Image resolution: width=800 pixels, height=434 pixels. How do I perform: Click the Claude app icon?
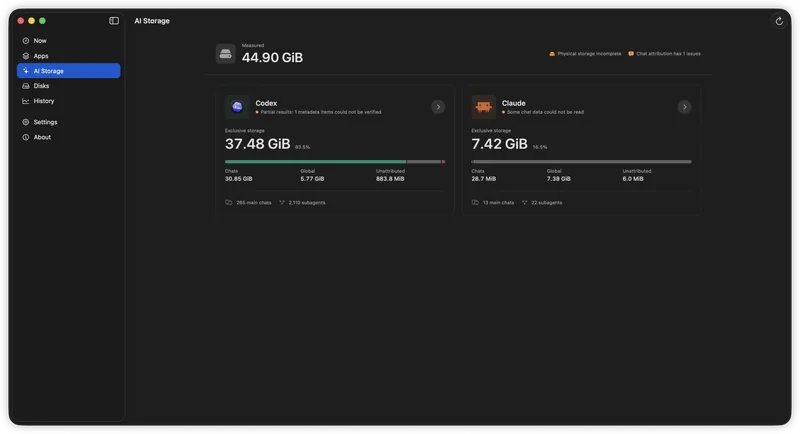[483, 107]
